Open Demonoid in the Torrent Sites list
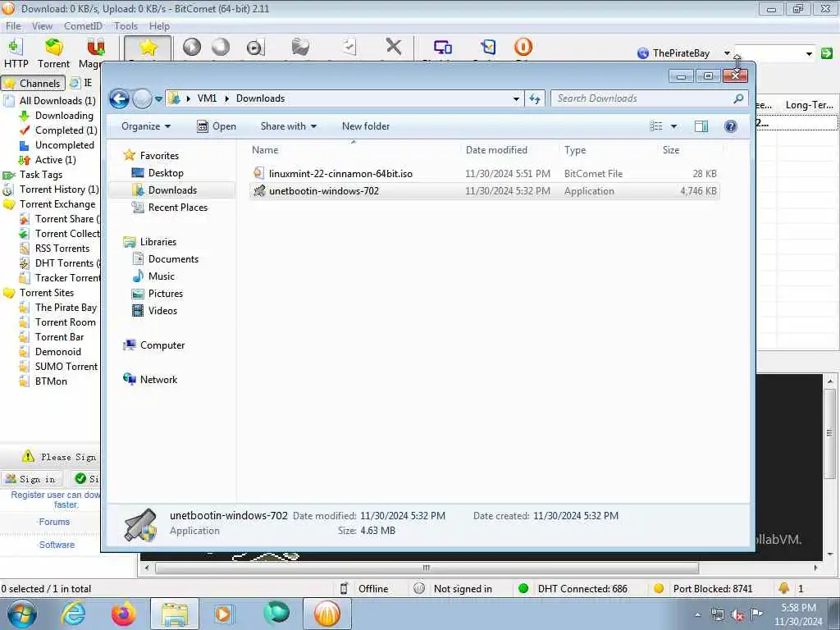This screenshot has width=840, height=630. [58, 352]
